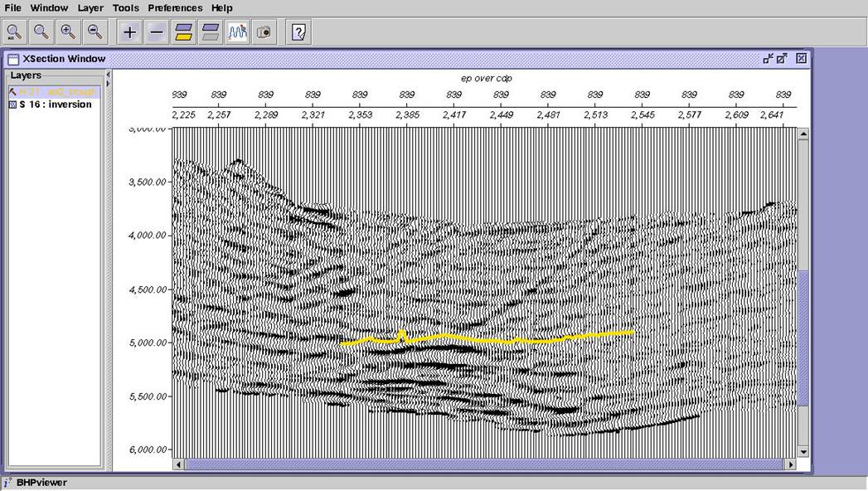
Task: Expand Layers panel with right divider arrow
Action: tap(108, 84)
